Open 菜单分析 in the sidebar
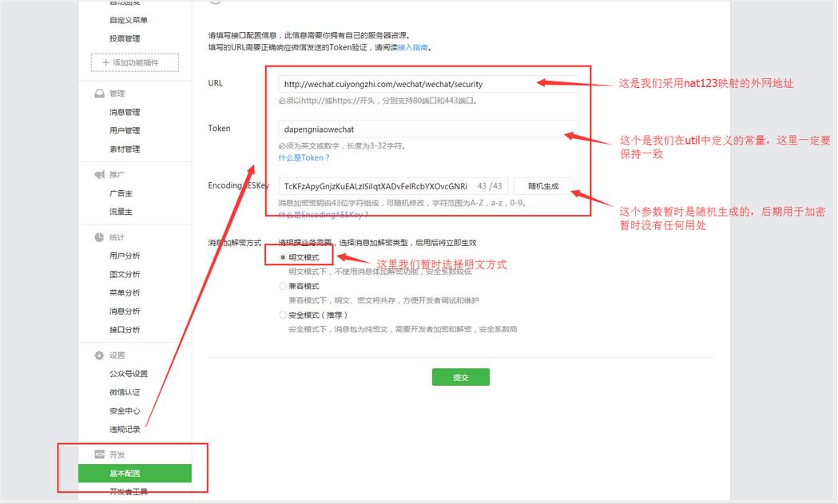Viewport: 838px width, 504px height. point(125,293)
